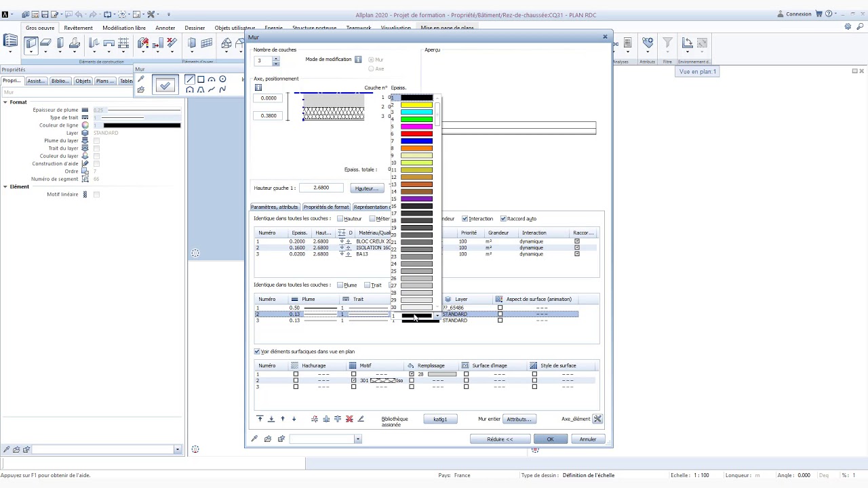Open the Gros oeuvre ribbon tab

[x=40, y=28]
